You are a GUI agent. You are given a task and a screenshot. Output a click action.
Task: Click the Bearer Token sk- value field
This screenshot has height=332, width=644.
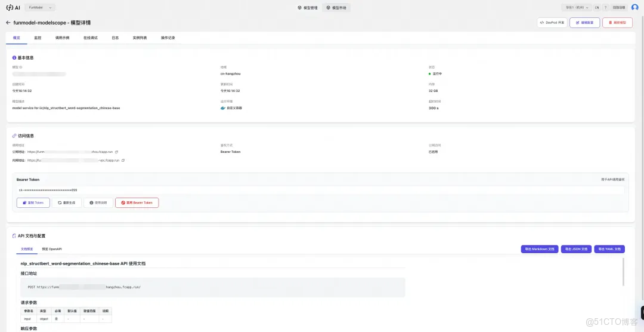click(x=320, y=190)
